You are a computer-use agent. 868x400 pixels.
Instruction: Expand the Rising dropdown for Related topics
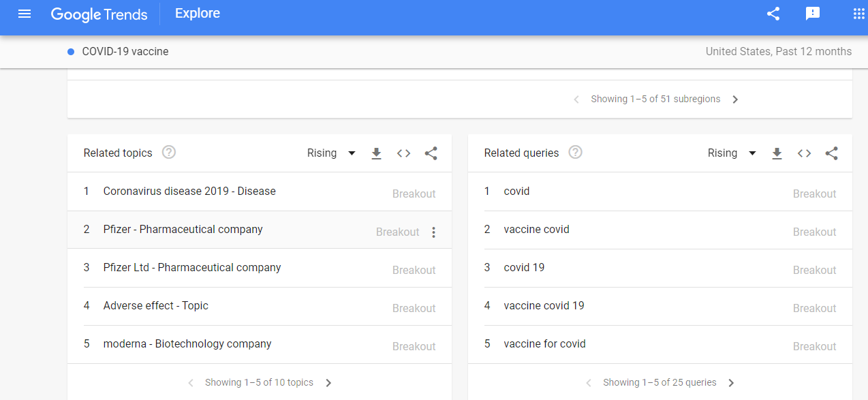tap(332, 153)
